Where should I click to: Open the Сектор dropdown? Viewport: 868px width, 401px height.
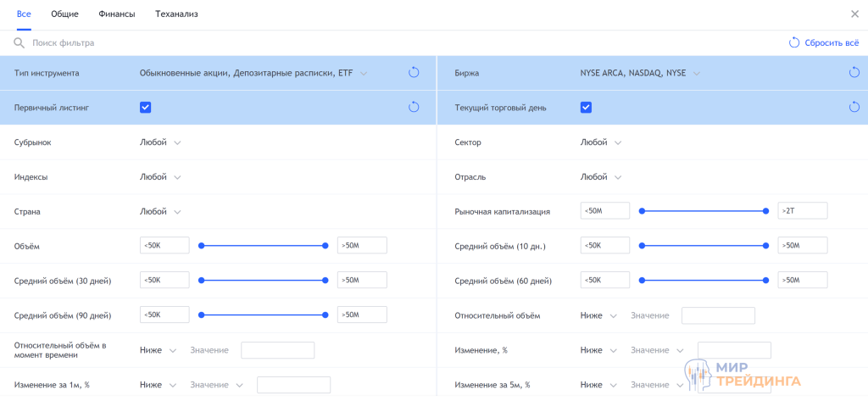pyautogui.click(x=601, y=142)
